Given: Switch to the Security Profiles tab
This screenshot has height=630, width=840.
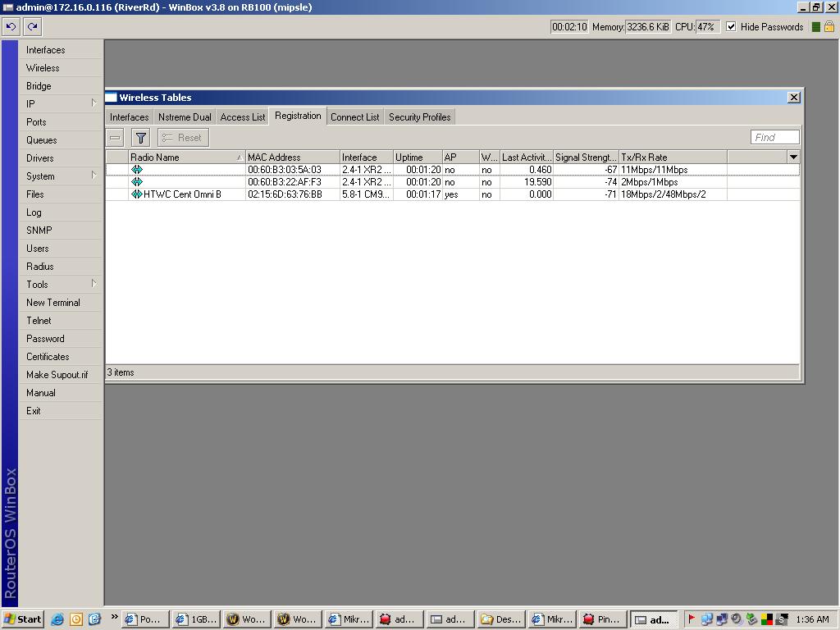Looking at the screenshot, I should click(419, 117).
